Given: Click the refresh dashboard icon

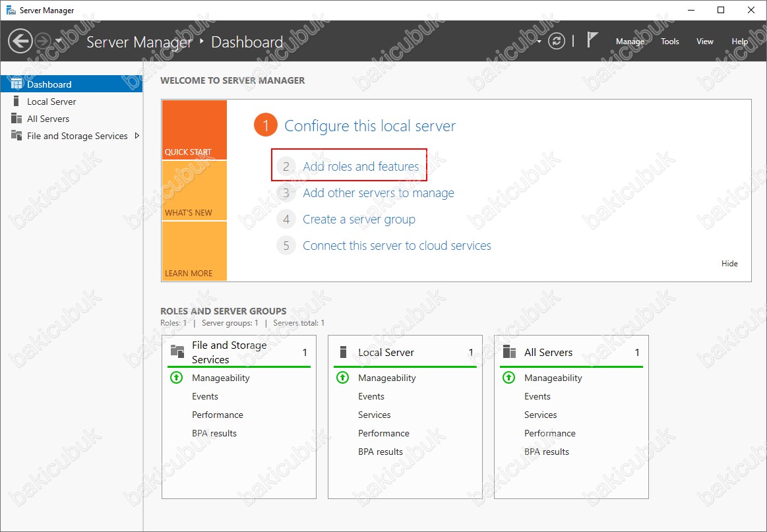Looking at the screenshot, I should (x=557, y=41).
